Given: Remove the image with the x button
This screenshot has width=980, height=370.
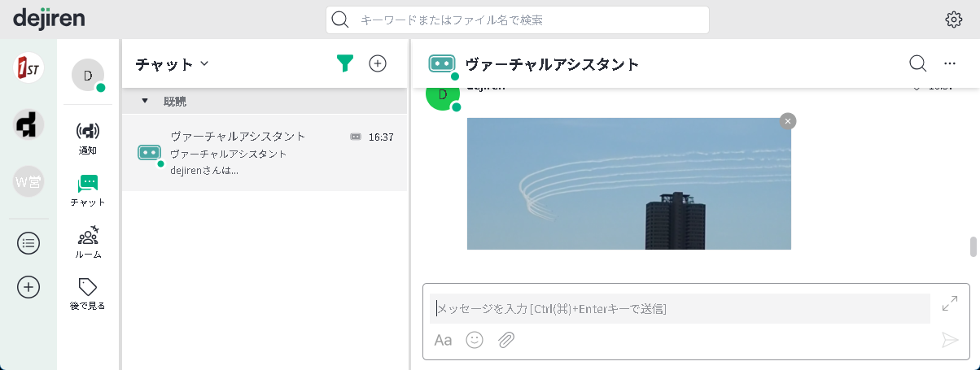Looking at the screenshot, I should coord(787,121).
